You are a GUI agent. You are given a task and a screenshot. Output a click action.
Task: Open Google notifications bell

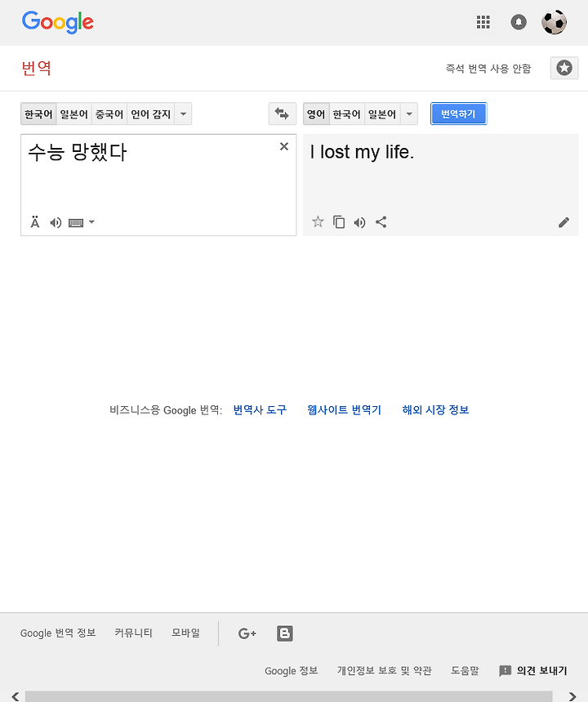click(x=519, y=22)
